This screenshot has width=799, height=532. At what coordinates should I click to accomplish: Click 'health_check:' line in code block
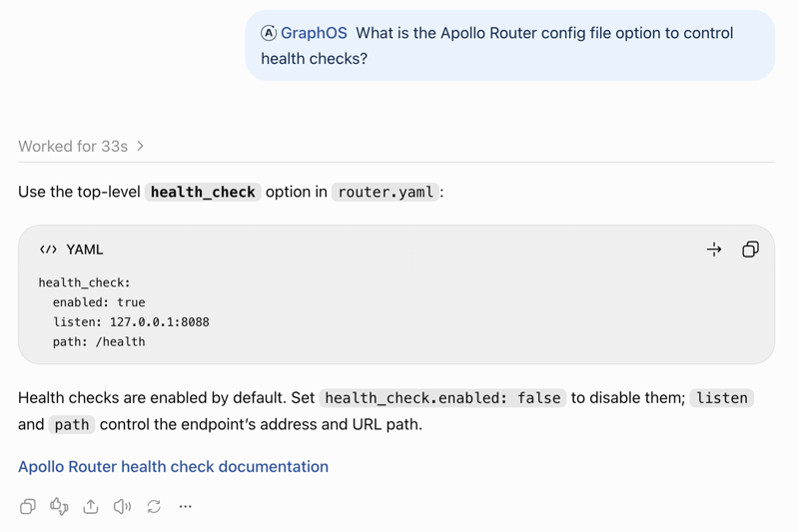pos(85,282)
